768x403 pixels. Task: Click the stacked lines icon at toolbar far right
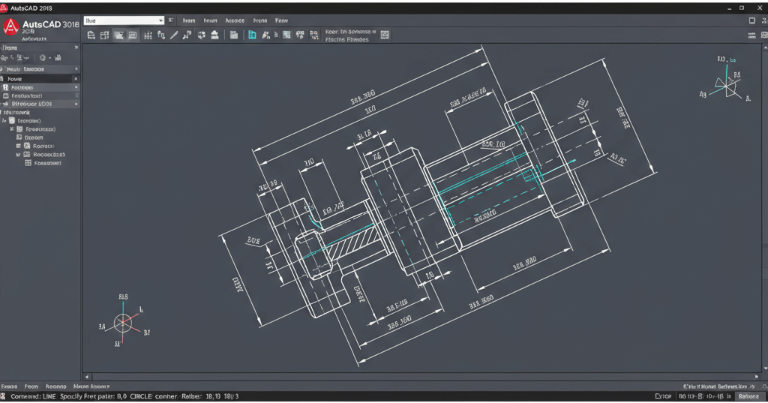click(x=752, y=35)
